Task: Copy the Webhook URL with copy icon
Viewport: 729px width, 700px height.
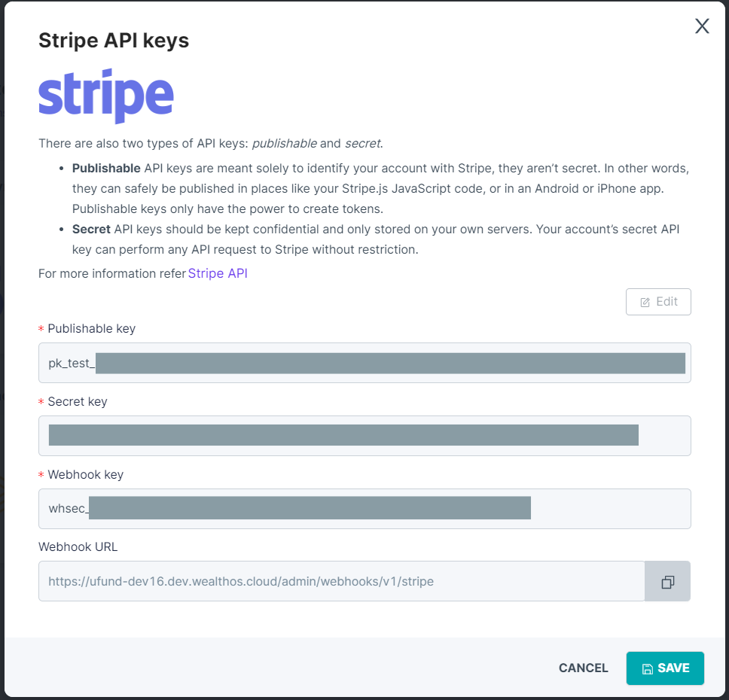Action: (668, 582)
